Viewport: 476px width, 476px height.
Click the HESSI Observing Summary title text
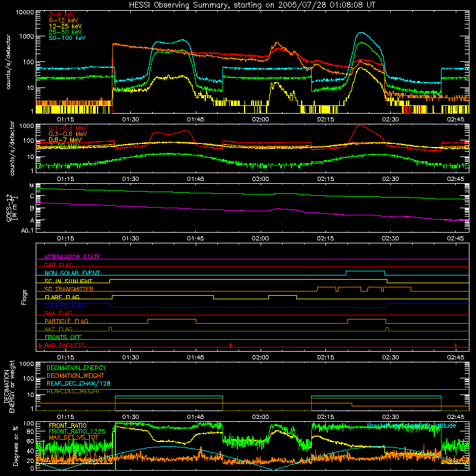[252, 5]
